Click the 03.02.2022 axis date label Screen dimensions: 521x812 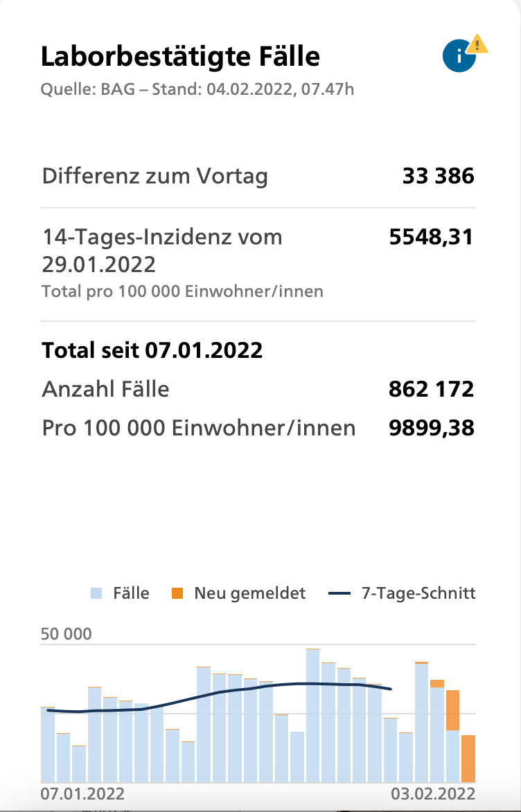pos(433,794)
